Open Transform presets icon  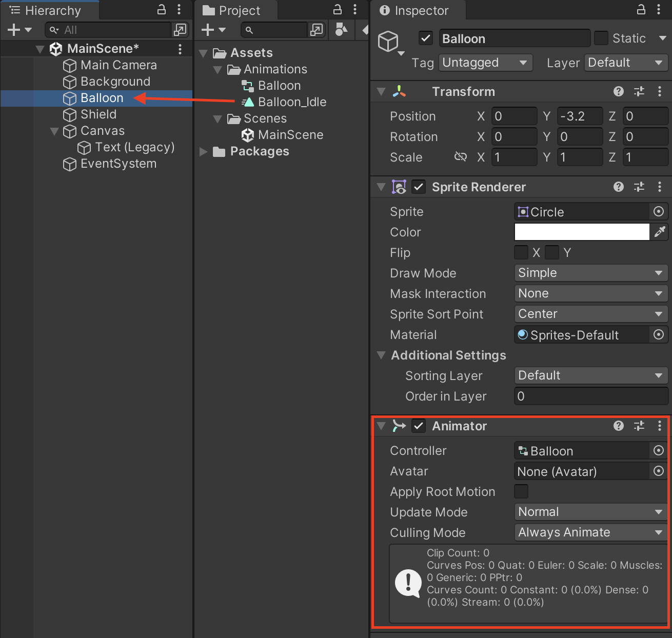click(x=639, y=92)
